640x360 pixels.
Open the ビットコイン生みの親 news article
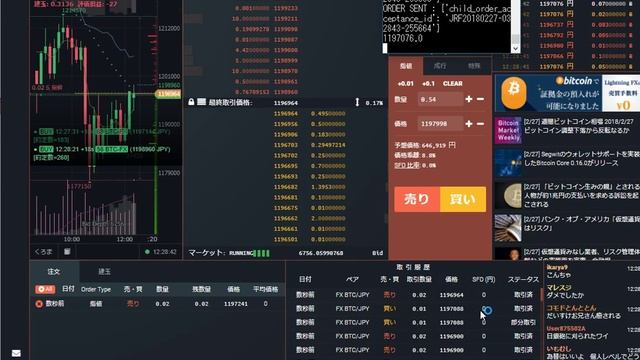click(581, 195)
